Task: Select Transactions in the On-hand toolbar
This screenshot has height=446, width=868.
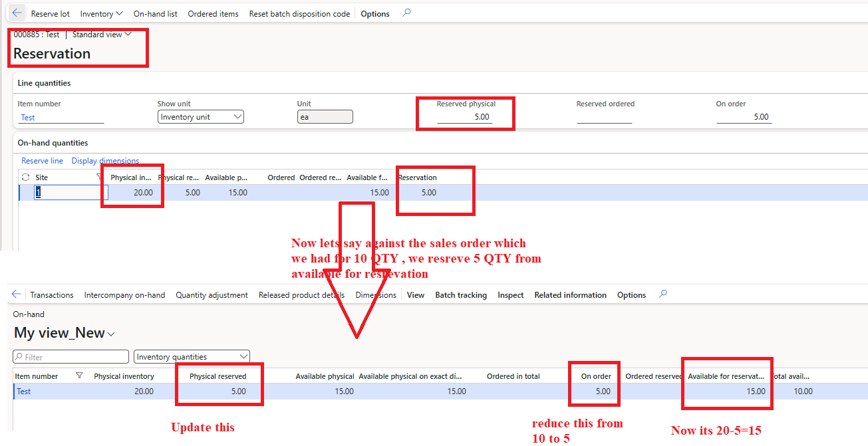Action: tap(52, 294)
